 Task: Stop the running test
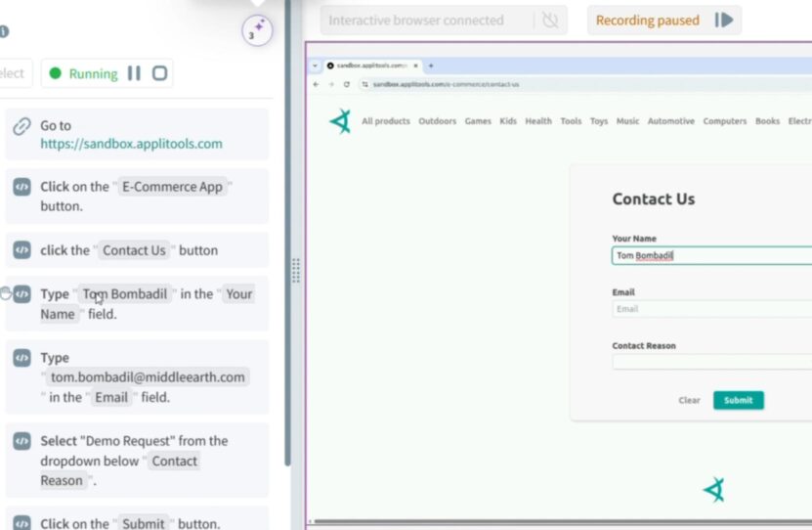pos(159,73)
